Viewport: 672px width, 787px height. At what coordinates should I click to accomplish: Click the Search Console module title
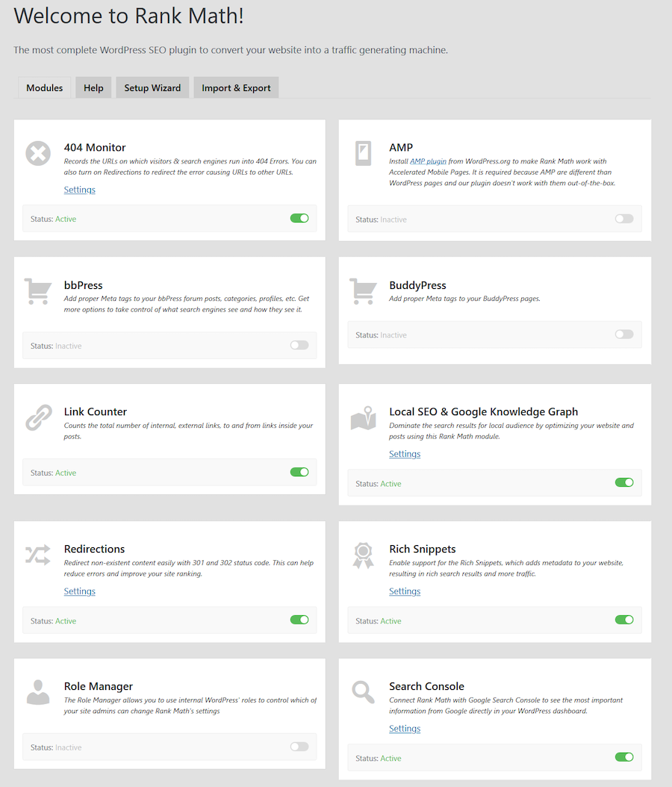click(426, 686)
